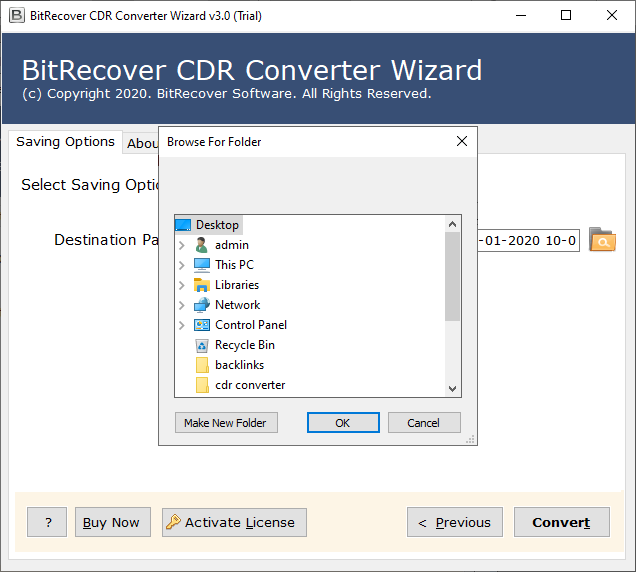636x572 pixels.
Task: Click the Make New Folder button
Action: click(225, 423)
